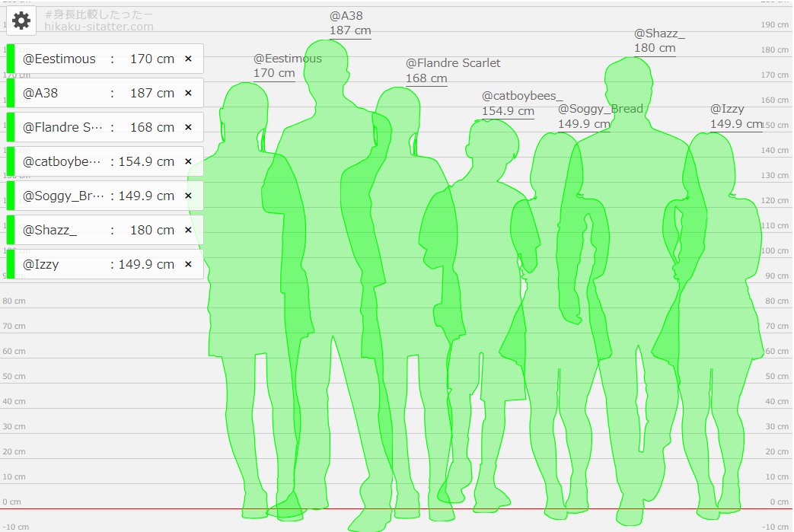
Task: Click green color swatch of @Eestimous row
Action: (x=11, y=59)
